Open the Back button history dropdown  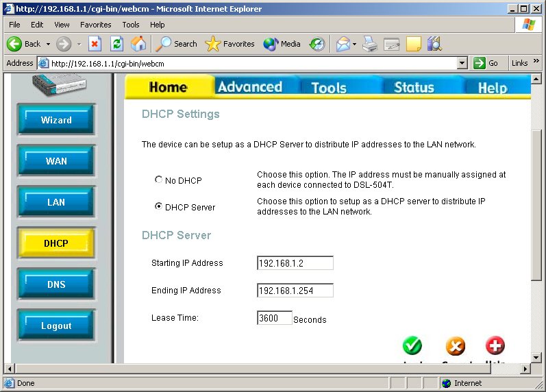tap(48, 45)
